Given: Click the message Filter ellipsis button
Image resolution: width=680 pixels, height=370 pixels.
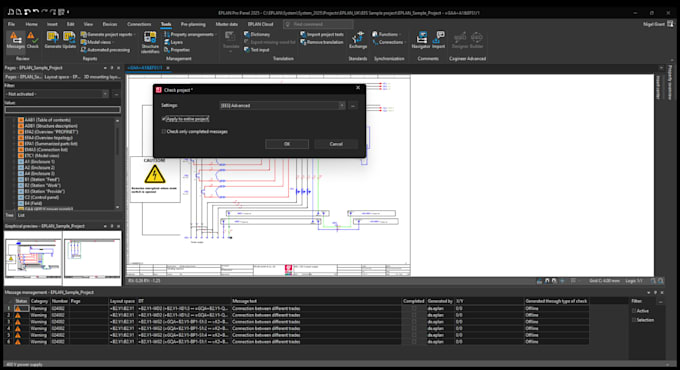Looking at the screenshot, I should click(660, 301).
